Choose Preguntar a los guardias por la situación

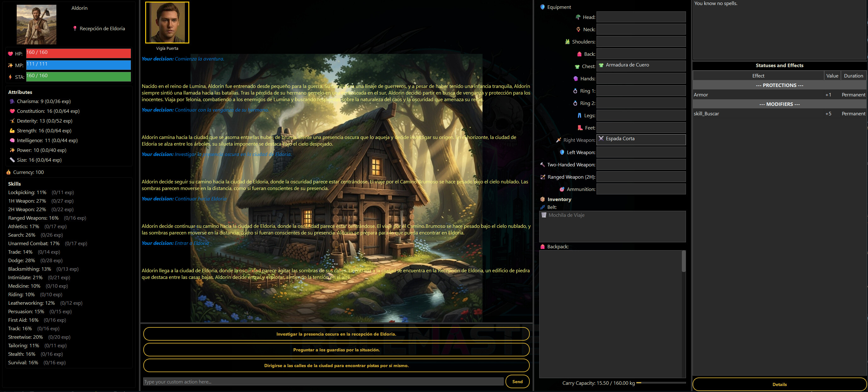pyautogui.click(x=336, y=350)
